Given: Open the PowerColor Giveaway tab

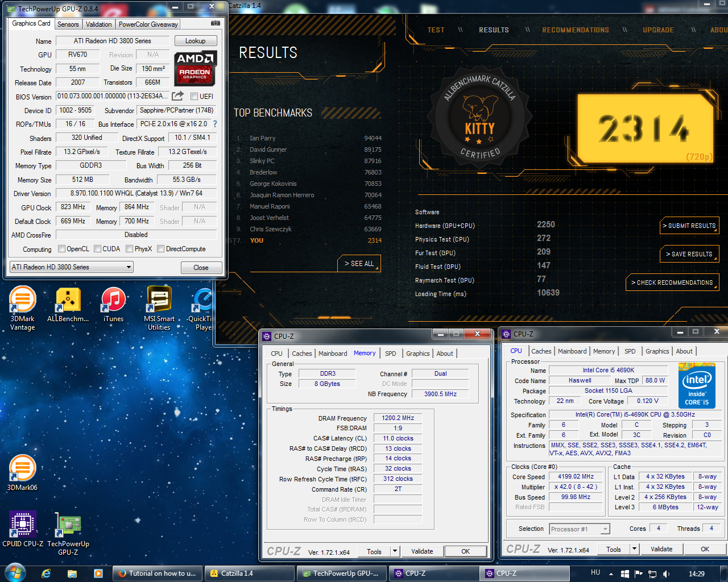Looking at the screenshot, I should pos(148,24).
